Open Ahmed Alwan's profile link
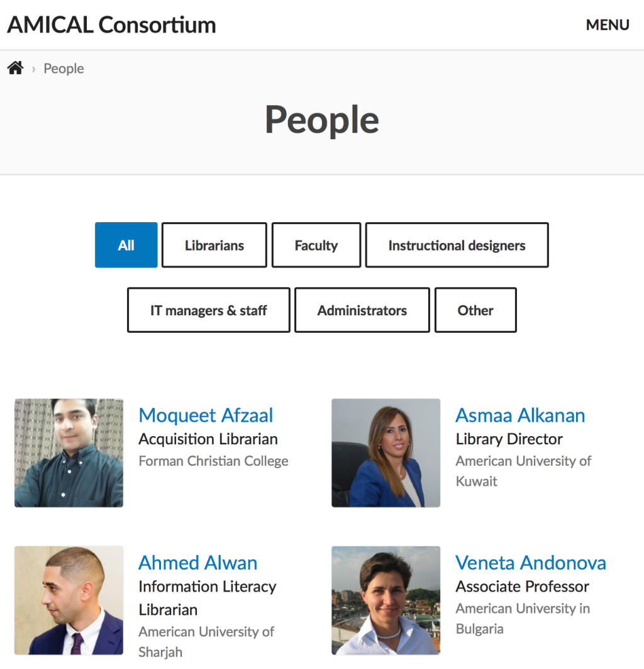This screenshot has height=669, width=644. [x=197, y=563]
